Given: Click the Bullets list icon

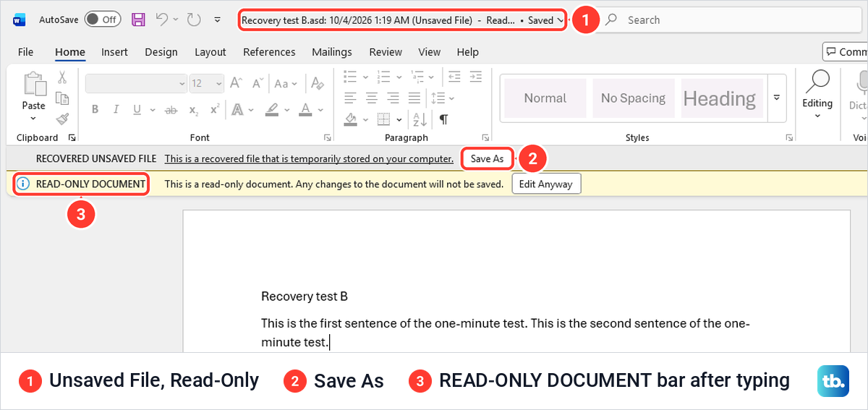Looking at the screenshot, I should click(x=351, y=76).
